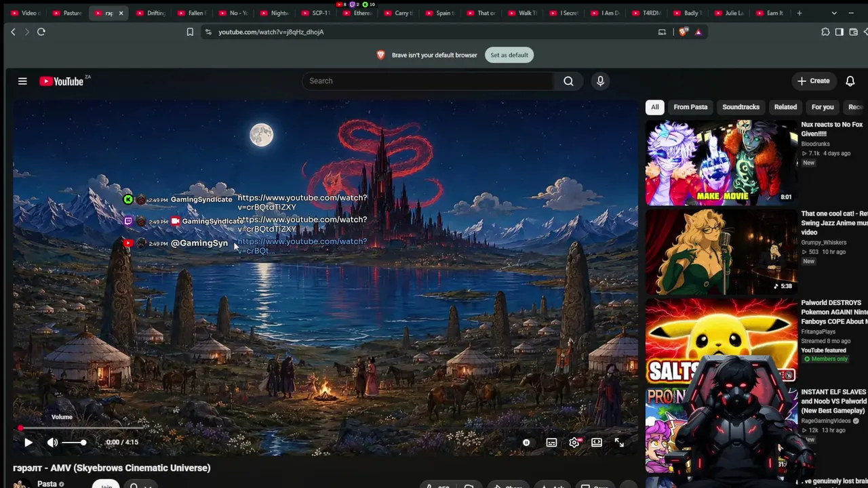This screenshot has width=868, height=488.
Task: Click the address bar URL
Action: 271,32
